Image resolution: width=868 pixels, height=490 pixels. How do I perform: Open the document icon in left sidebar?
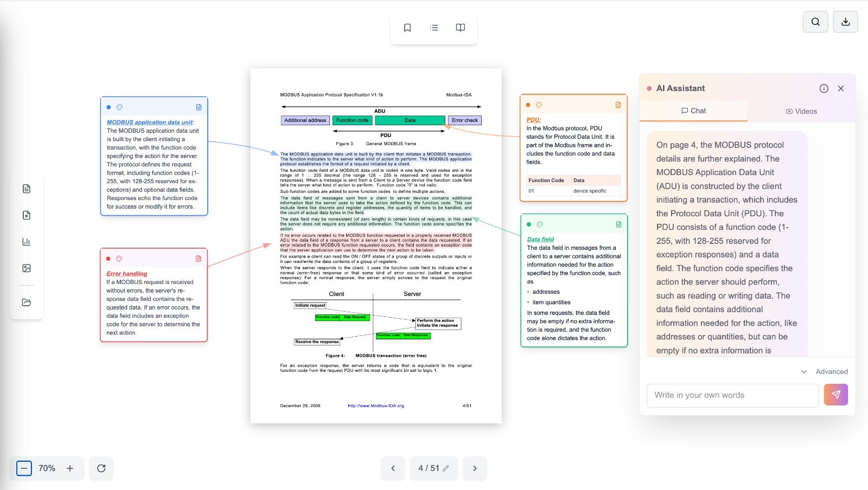(x=27, y=189)
